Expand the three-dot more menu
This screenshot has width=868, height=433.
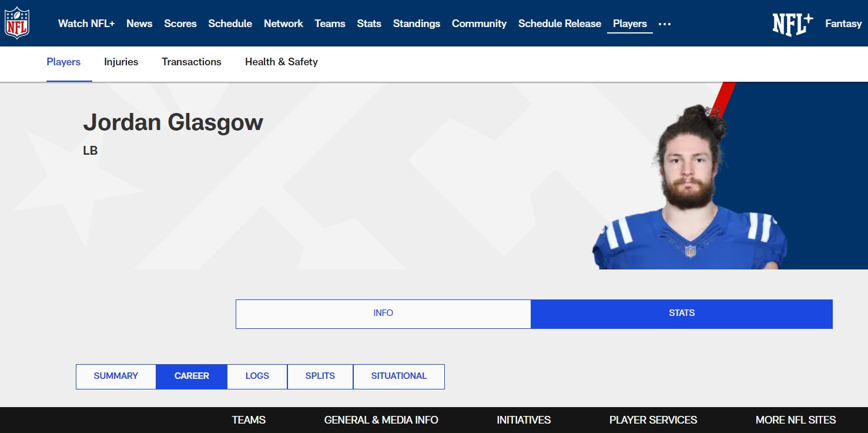click(665, 24)
